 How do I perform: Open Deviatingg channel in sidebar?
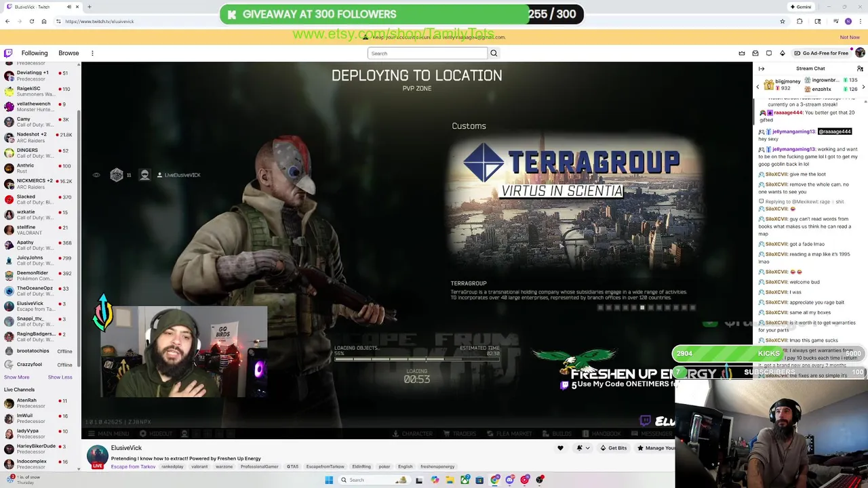pos(39,75)
